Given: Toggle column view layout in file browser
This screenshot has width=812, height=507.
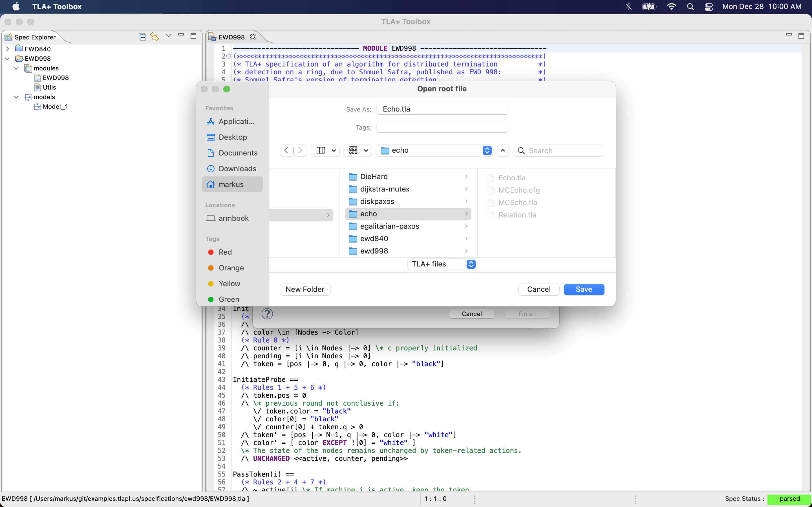Looking at the screenshot, I should [321, 150].
